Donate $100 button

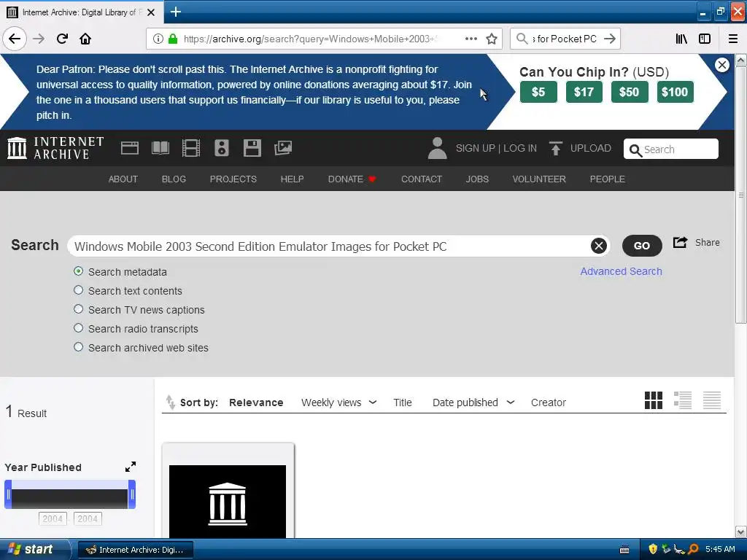pyautogui.click(x=675, y=92)
